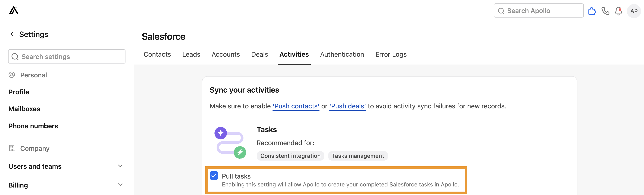
Task: Open the extension puzzle icon
Action: pos(592,11)
